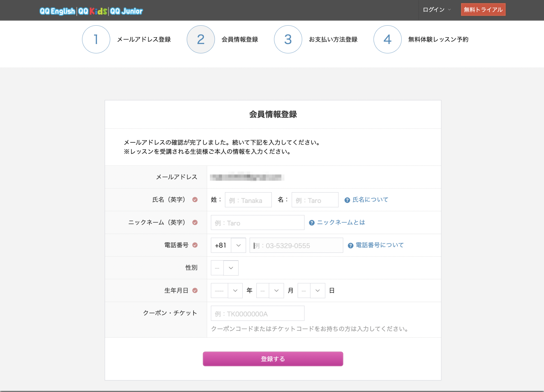544x392 pixels.
Task: Open the birth month 月 dropdown
Action: (270, 291)
